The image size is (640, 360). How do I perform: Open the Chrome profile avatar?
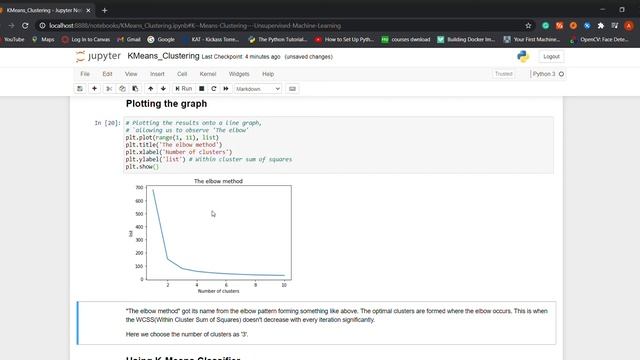(629, 25)
